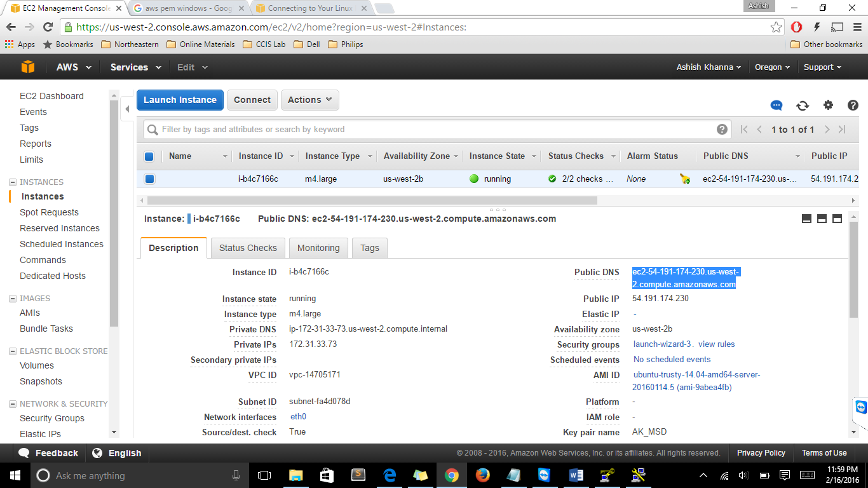
Task: Open the settings gear icon
Action: (828, 105)
